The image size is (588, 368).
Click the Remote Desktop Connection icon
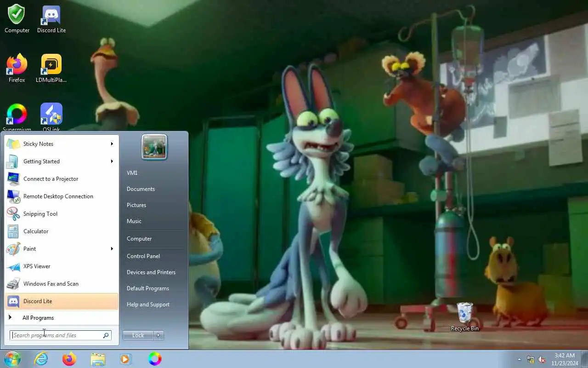[13, 196]
